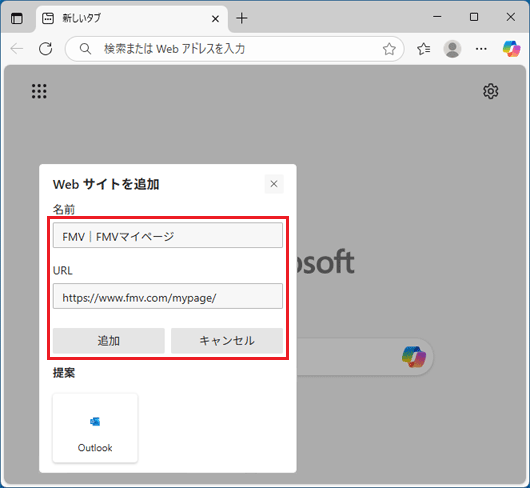Select the 新しいタブ tab
530x488 pixels.
[131, 19]
